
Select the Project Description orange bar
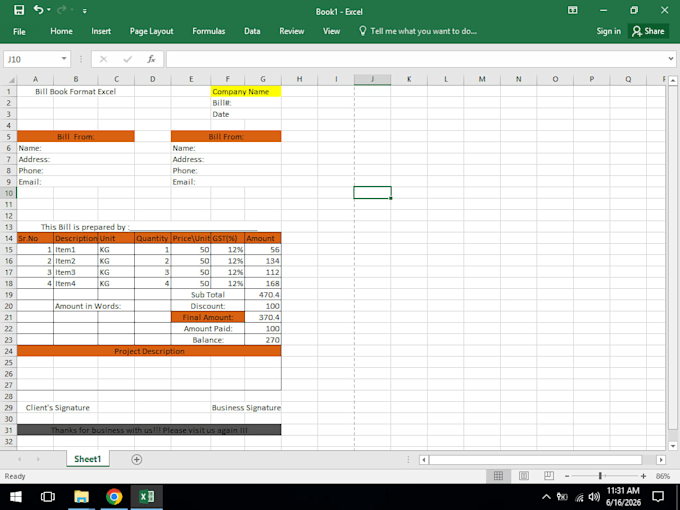[149, 351]
